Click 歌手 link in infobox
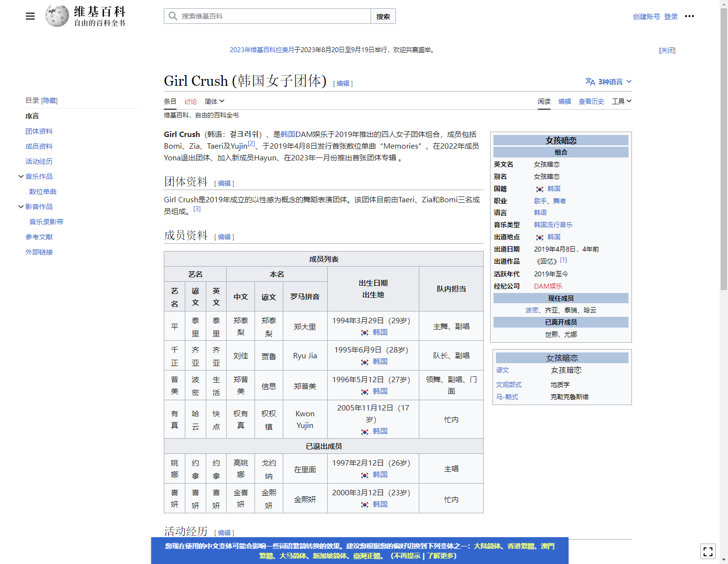Image resolution: width=728 pixels, height=564 pixels. [x=540, y=201]
